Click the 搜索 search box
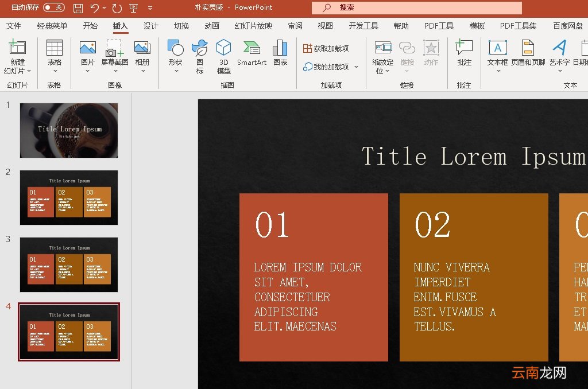 point(416,7)
